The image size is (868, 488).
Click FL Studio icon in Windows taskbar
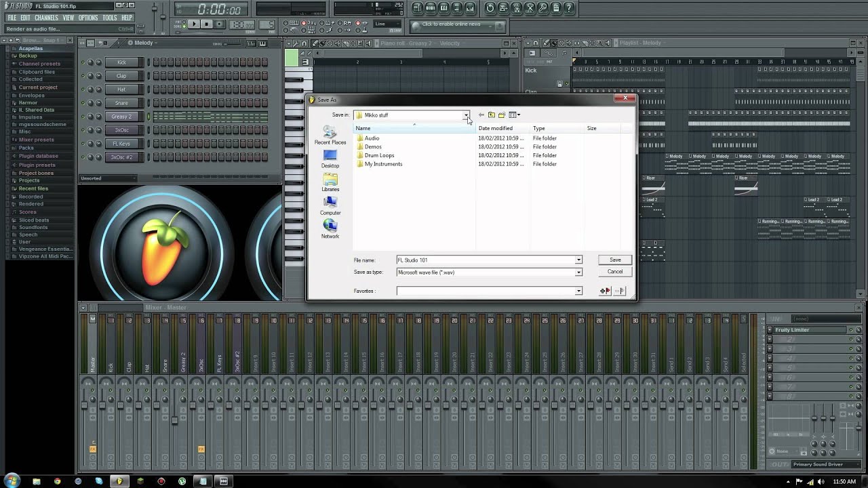(119, 481)
